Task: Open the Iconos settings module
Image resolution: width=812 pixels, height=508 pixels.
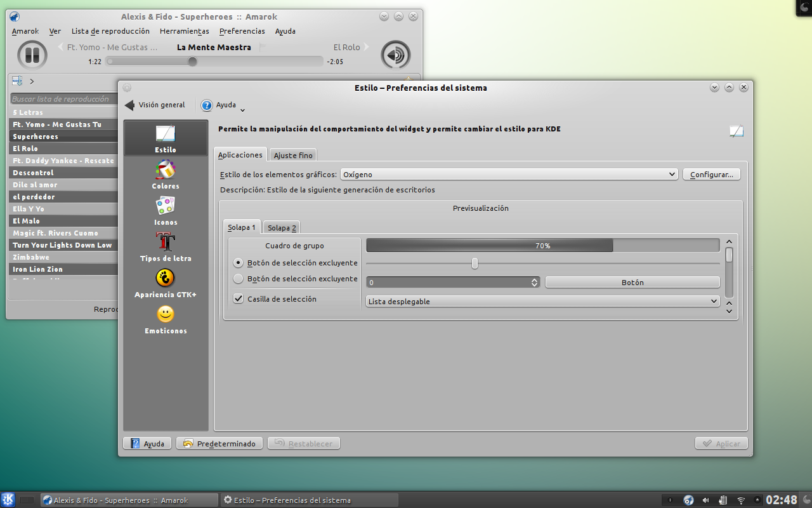Action: (x=166, y=211)
